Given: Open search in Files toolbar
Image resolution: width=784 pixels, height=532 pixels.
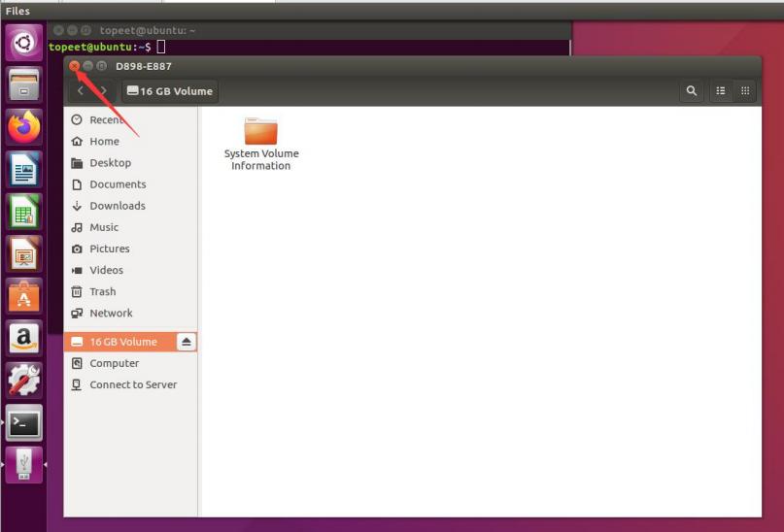Looking at the screenshot, I should coord(691,91).
